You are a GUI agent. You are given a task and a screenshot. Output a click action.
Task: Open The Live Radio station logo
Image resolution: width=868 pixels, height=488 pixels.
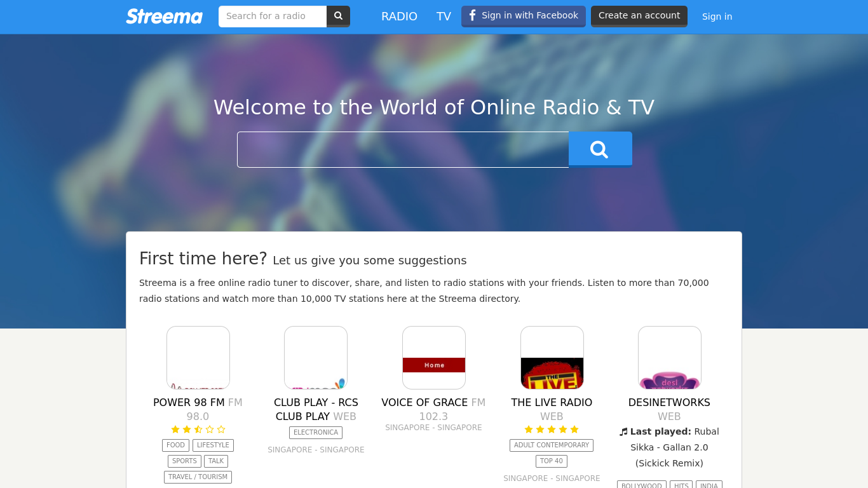click(x=552, y=358)
